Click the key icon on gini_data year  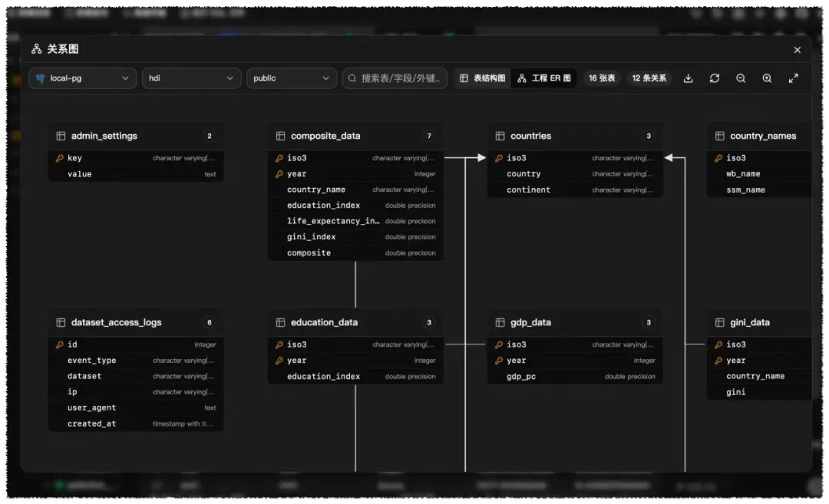(718, 361)
